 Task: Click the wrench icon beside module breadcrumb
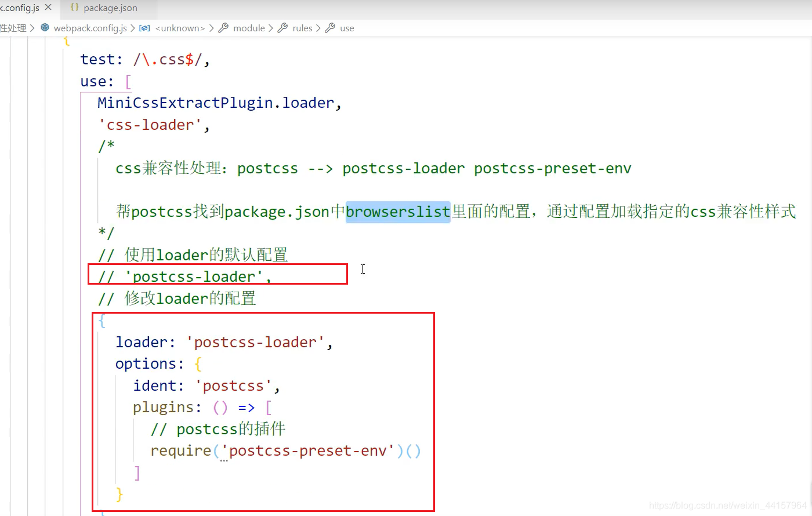[223, 28]
